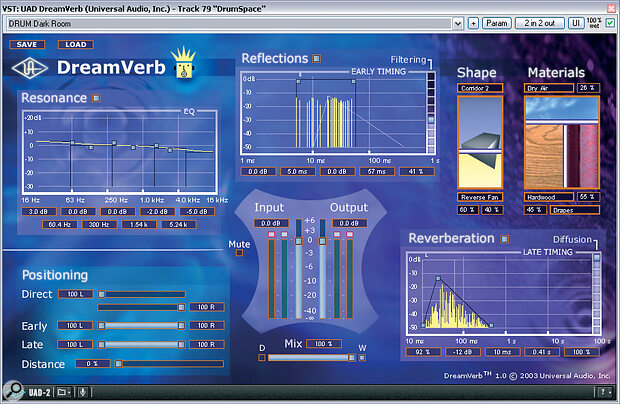Click the Direct 100 L value field
Screen dimensions: 620x404
pos(76,294)
